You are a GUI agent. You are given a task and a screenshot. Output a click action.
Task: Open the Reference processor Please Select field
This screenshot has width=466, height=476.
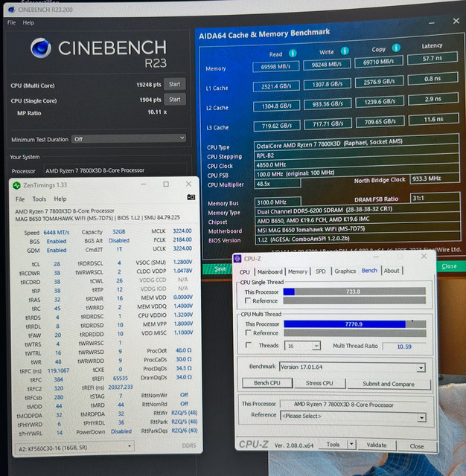click(352, 416)
